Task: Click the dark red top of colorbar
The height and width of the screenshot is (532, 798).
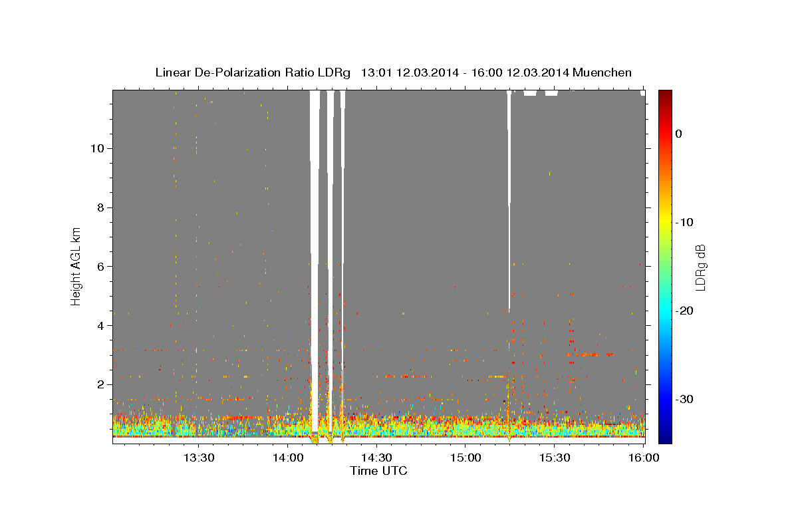Action: tap(665, 96)
